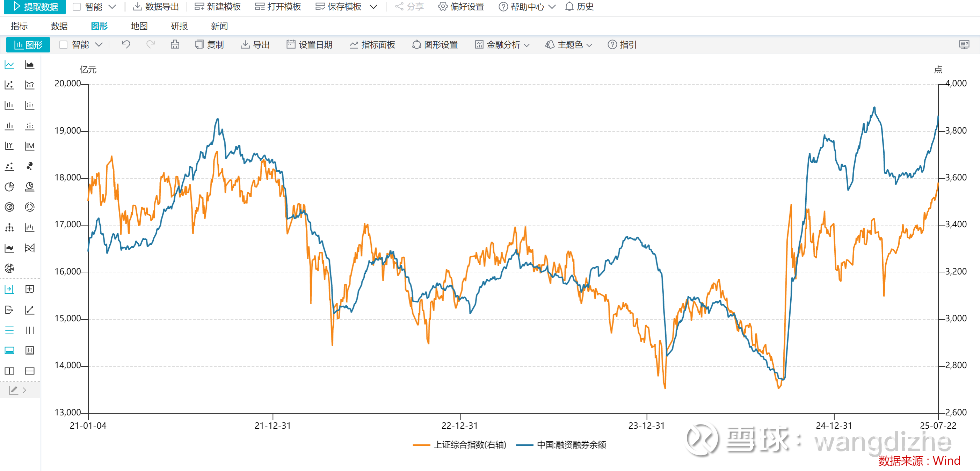Screen dimensions: 980x471
Task: Click the 21-12-31 date axis label
Action: click(x=273, y=426)
